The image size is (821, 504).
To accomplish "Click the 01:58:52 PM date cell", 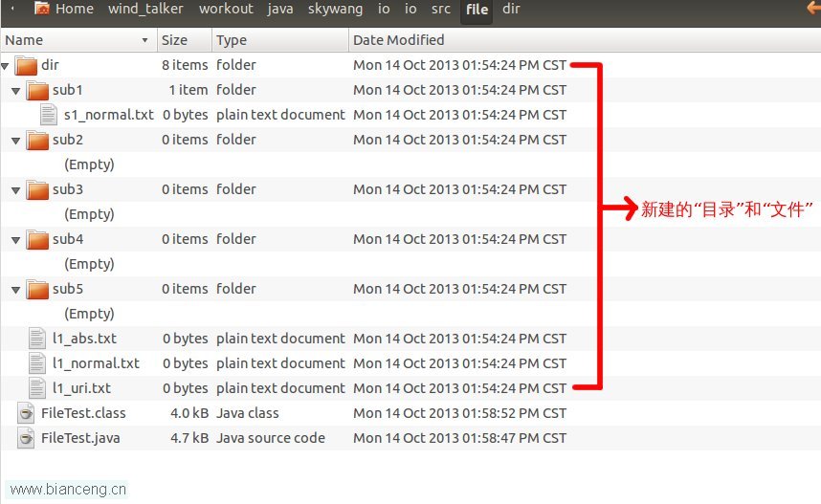I will coord(459,413).
